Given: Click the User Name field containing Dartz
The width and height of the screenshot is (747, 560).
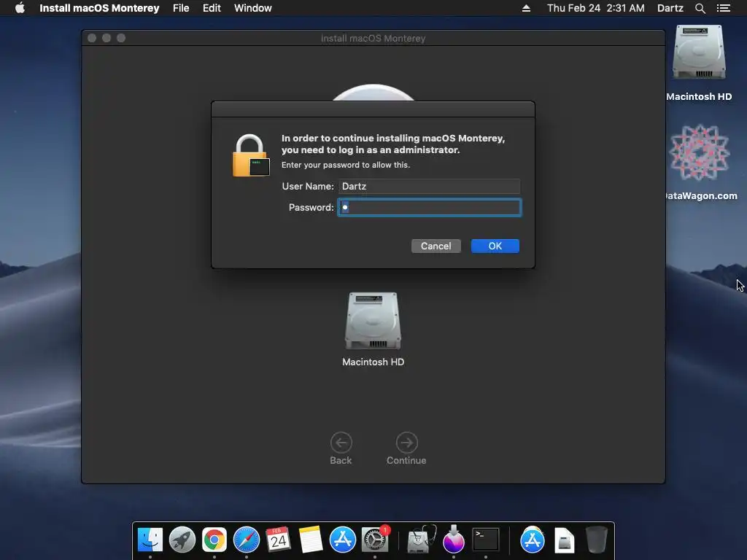Looking at the screenshot, I should pos(429,186).
